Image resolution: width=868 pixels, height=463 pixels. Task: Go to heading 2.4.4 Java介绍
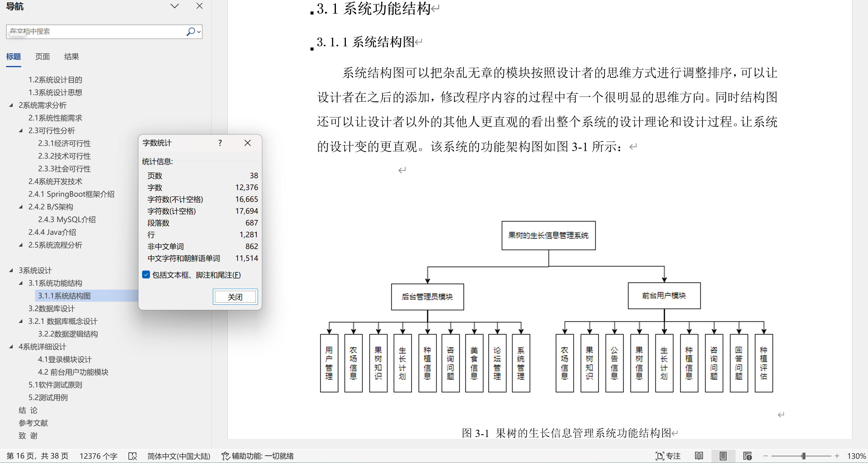point(52,232)
